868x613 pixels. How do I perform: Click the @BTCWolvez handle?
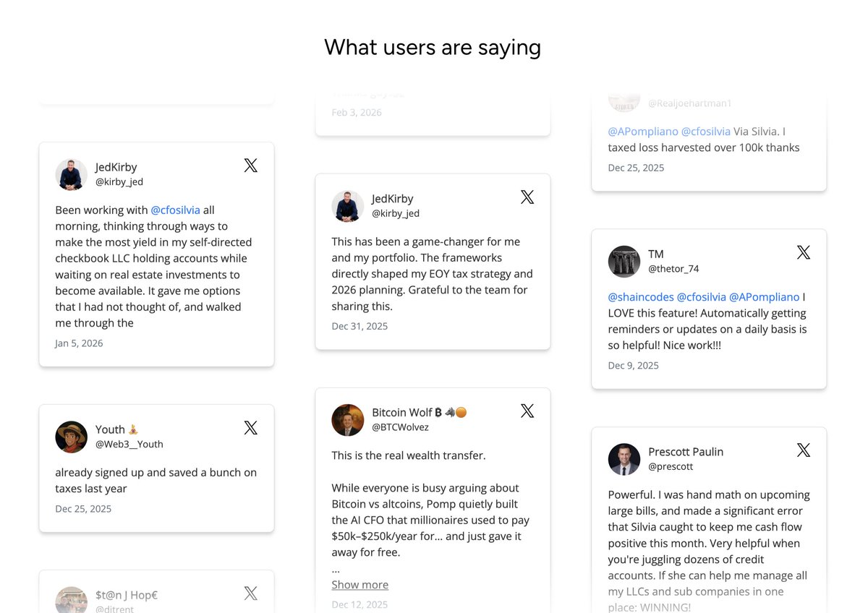click(x=400, y=427)
